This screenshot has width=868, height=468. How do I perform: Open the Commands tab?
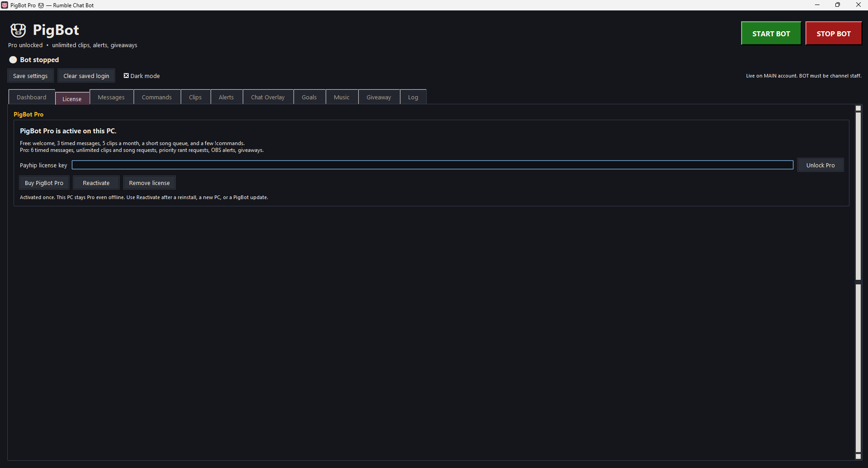point(157,97)
